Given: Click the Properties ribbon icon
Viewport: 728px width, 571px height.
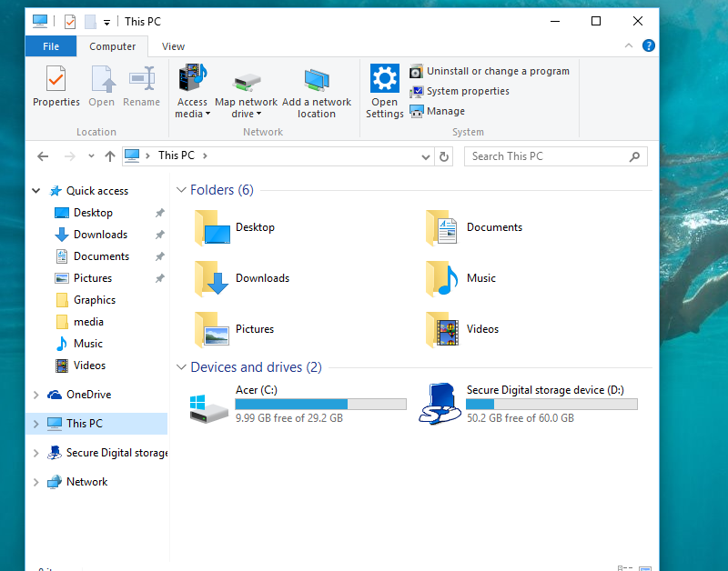Looking at the screenshot, I should tap(56, 87).
